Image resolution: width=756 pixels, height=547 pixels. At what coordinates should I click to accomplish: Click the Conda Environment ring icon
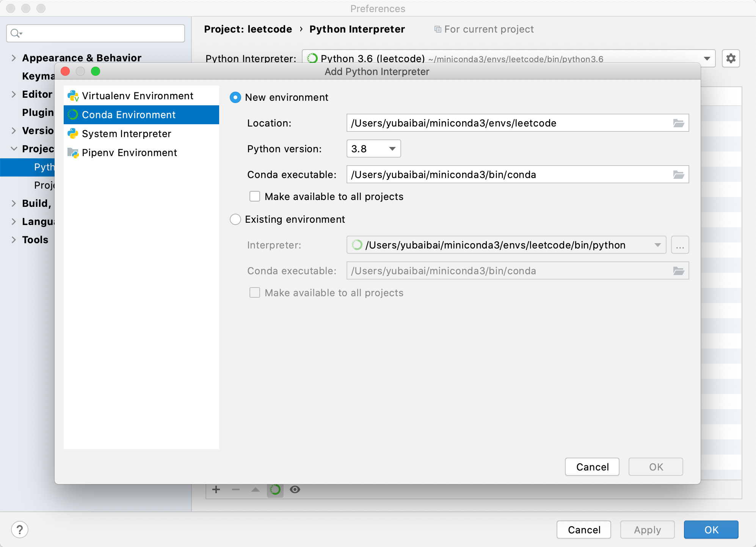click(x=73, y=115)
